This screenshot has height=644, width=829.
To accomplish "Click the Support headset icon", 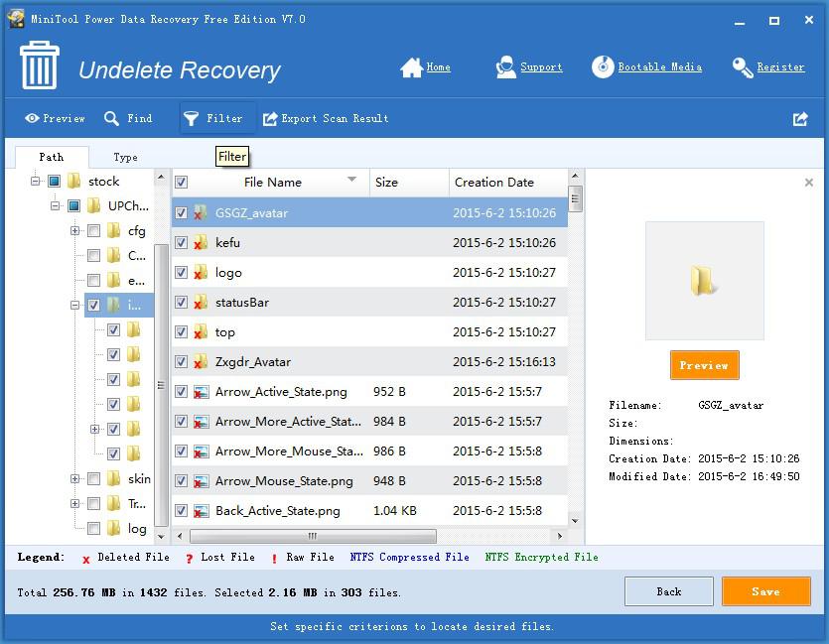I will [505, 67].
